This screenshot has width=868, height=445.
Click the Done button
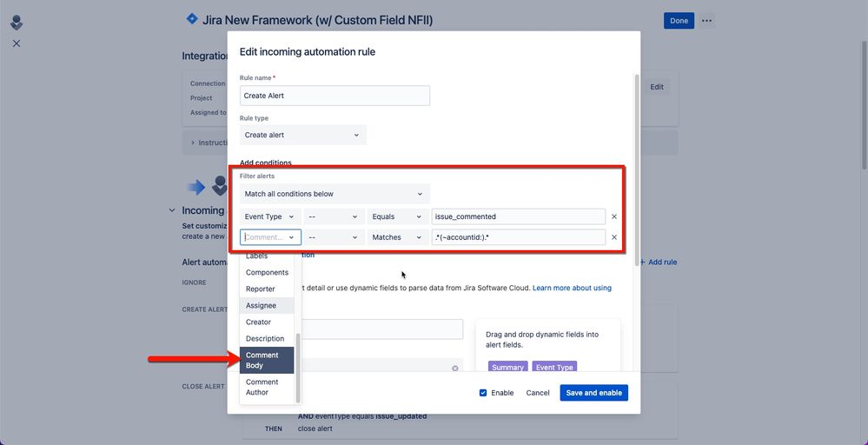pyautogui.click(x=679, y=21)
